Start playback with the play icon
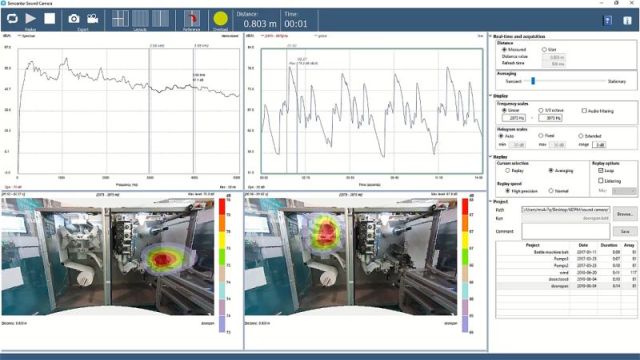 pyautogui.click(x=31, y=18)
